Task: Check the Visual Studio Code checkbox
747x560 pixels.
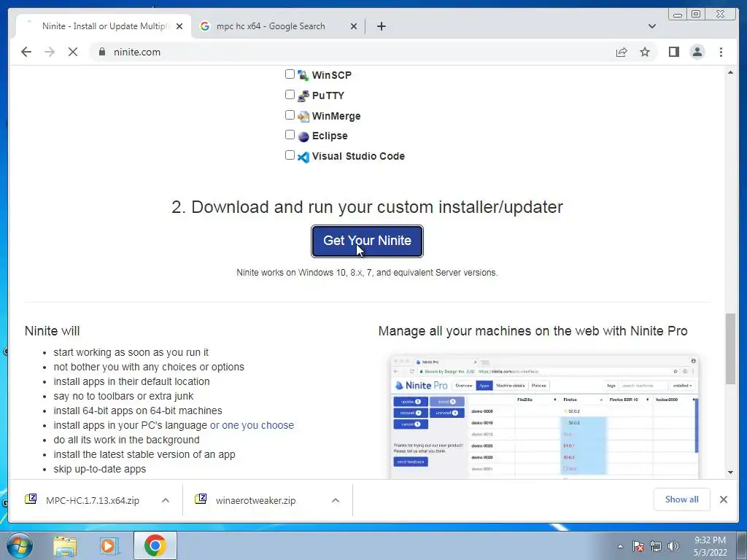Action: 290,155
